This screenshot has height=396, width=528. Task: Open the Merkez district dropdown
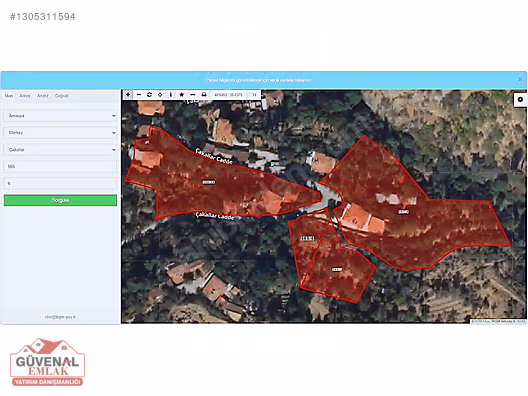pos(60,133)
